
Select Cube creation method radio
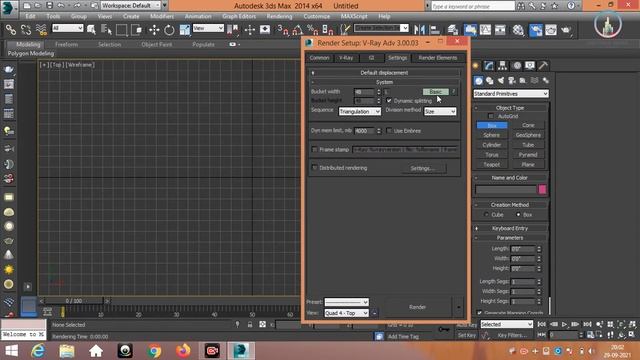point(486,214)
